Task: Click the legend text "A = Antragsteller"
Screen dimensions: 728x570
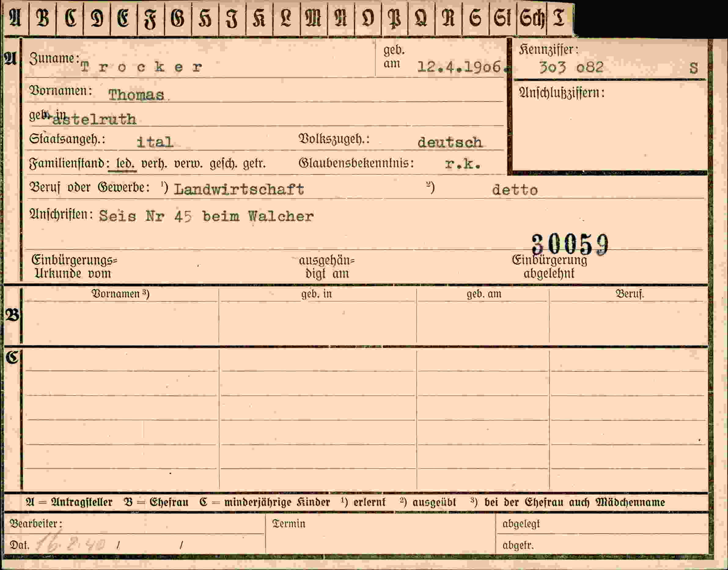Action: click(x=69, y=503)
